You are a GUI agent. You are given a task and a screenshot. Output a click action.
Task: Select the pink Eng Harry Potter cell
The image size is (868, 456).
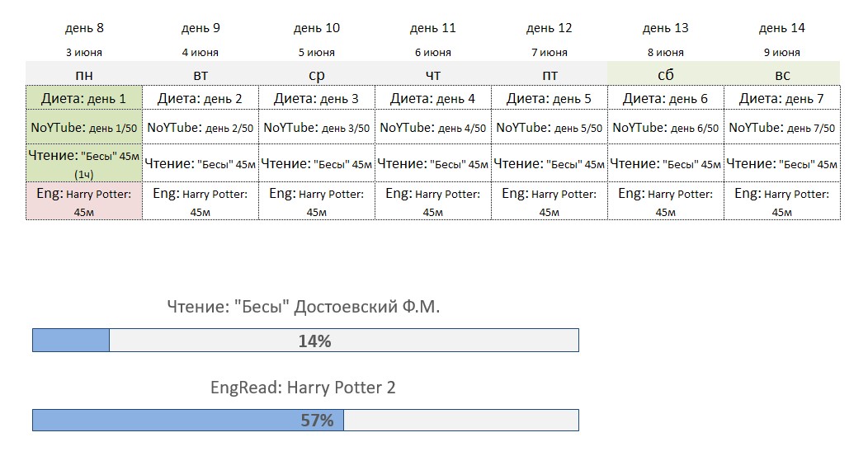click(x=84, y=203)
